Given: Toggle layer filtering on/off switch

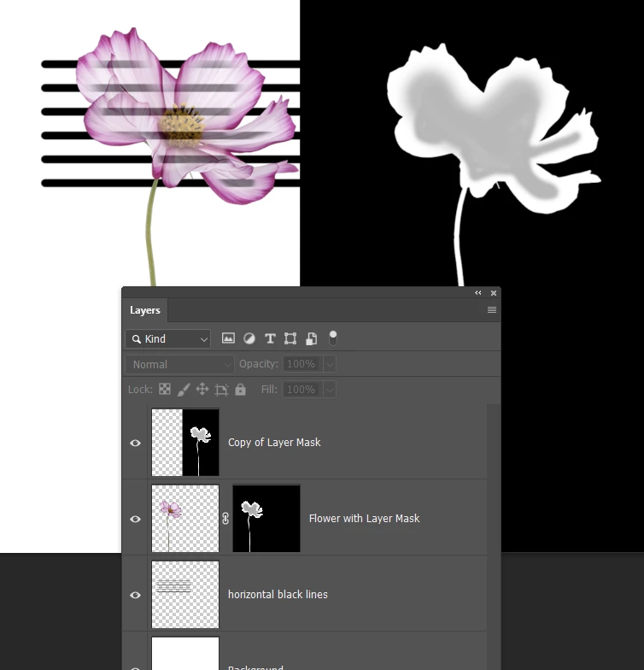Looking at the screenshot, I should point(333,338).
